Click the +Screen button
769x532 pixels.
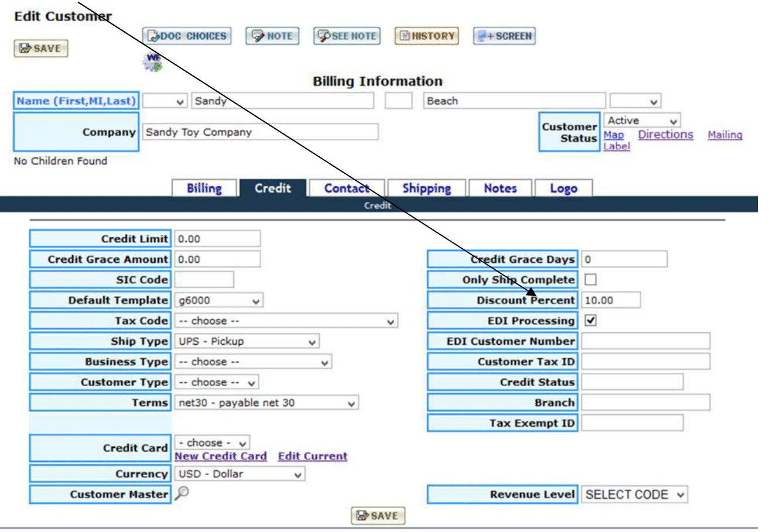tap(504, 36)
